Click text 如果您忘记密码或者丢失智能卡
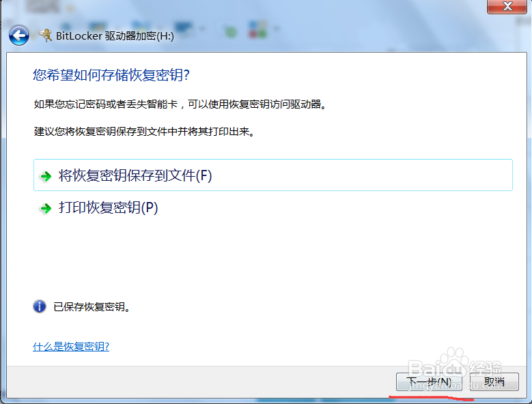This screenshot has height=404, width=532. pyautogui.click(x=106, y=104)
